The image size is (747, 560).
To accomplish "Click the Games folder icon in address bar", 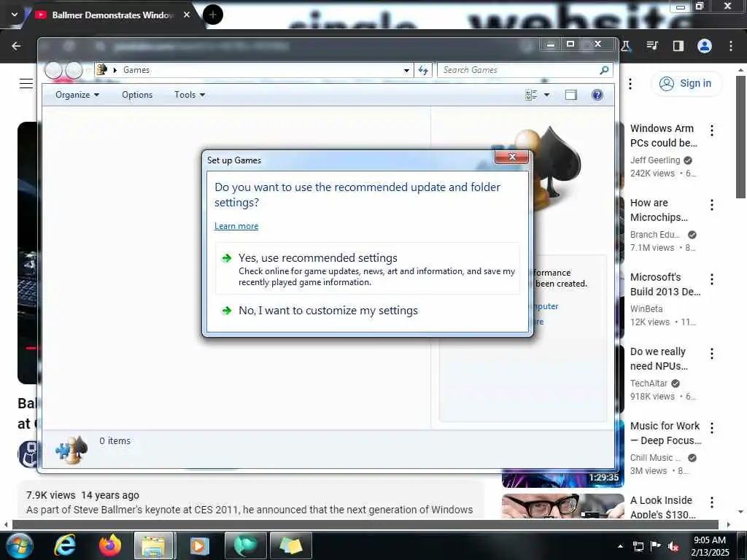I will [x=101, y=70].
